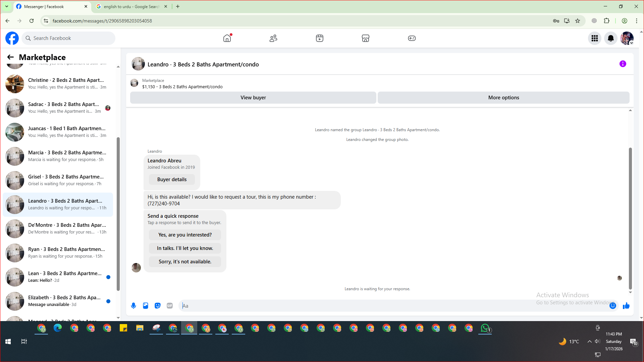Click Leandro's avatar beside quick responses
The height and width of the screenshot is (362, 644).
click(x=136, y=267)
